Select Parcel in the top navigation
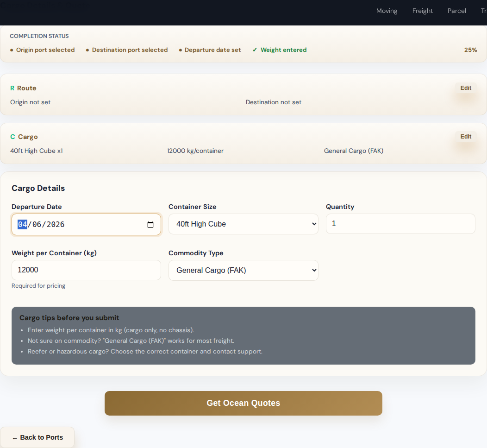487x448 pixels. (x=456, y=11)
